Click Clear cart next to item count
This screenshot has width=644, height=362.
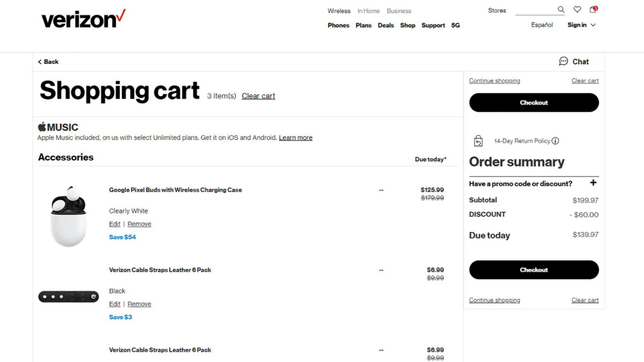[x=258, y=96]
